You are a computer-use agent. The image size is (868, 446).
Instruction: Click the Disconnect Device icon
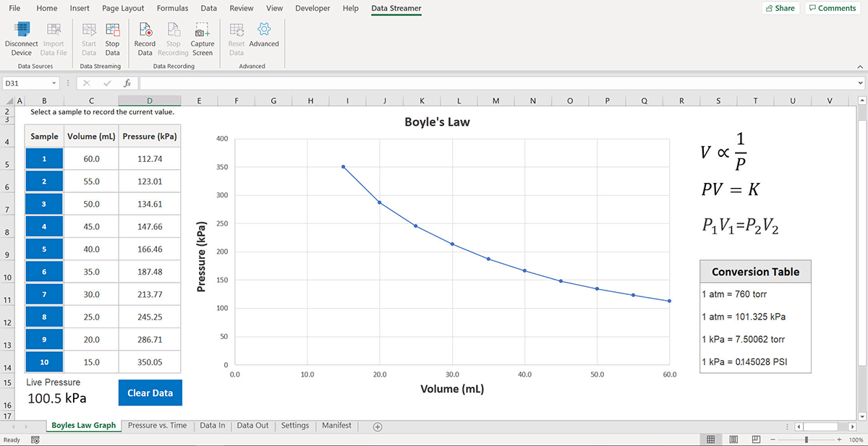(22, 30)
